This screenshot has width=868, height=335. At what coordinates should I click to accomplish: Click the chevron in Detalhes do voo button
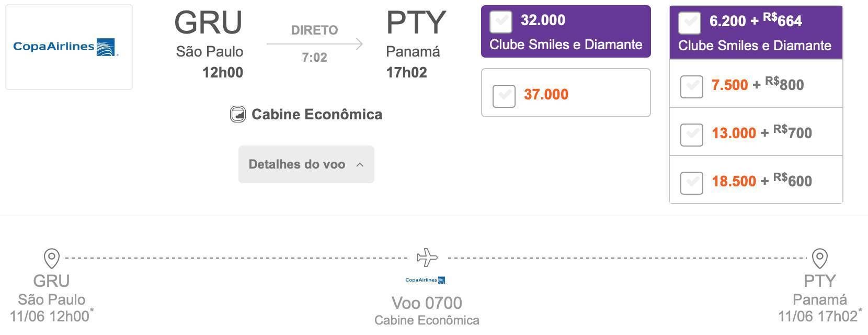point(360,165)
